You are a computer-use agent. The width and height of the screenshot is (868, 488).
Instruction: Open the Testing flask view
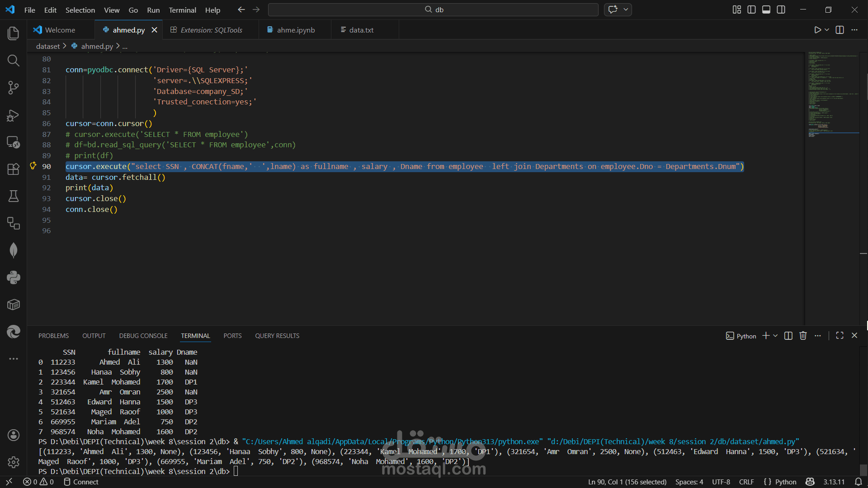(x=14, y=196)
